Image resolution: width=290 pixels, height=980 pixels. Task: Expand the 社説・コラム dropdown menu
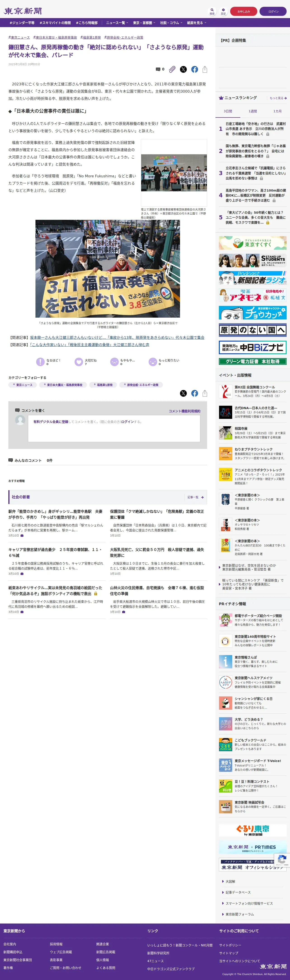171,23
